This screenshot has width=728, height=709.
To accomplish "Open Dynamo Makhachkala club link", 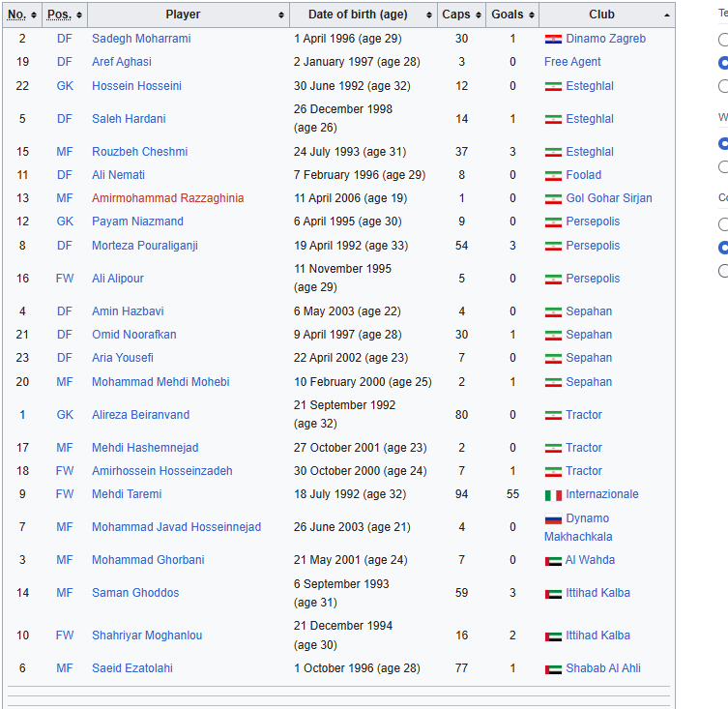I will (x=578, y=527).
